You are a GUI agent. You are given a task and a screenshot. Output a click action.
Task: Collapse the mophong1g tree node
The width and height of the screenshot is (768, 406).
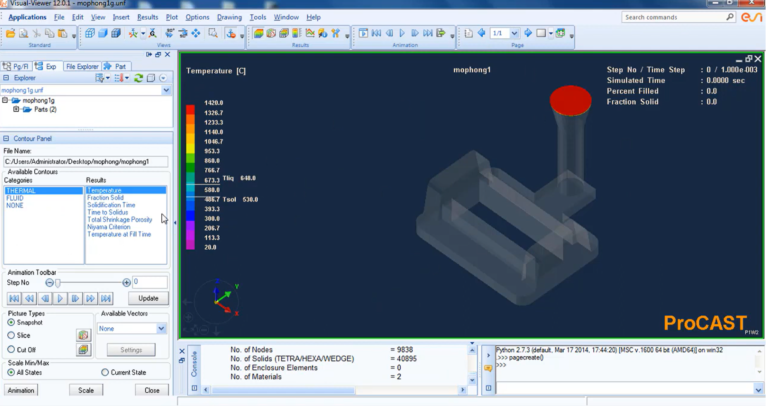[x=5, y=100]
